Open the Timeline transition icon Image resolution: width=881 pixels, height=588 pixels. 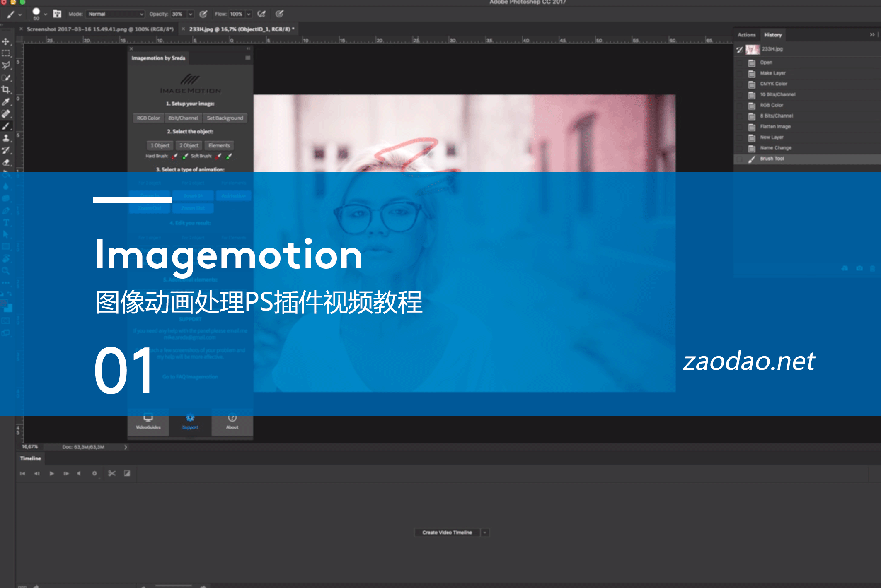[127, 473]
